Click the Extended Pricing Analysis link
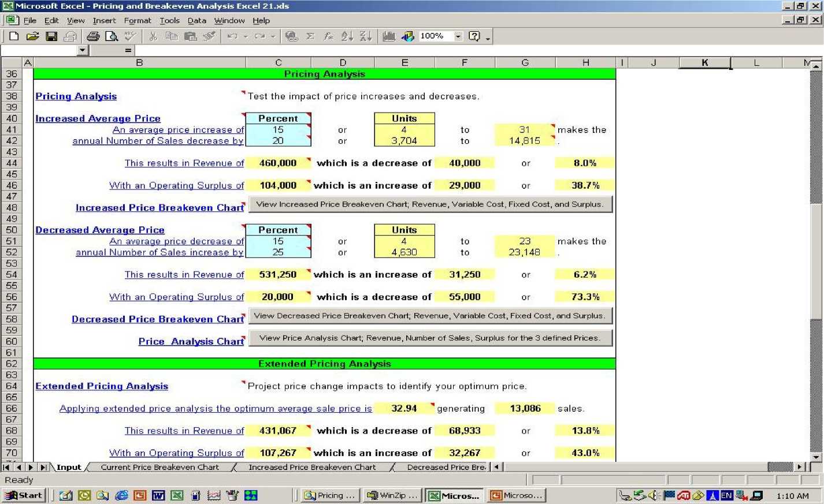The width and height of the screenshot is (824, 504). pyautogui.click(x=102, y=386)
